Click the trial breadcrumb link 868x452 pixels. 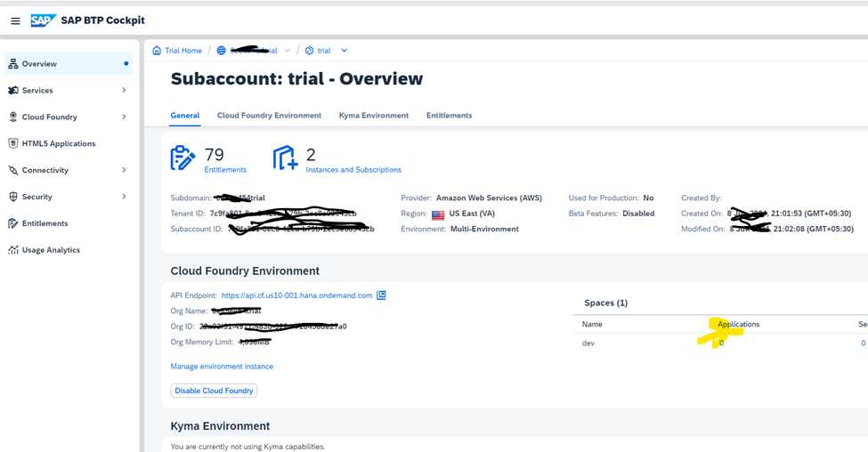pyautogui.click(x=324, y=51)
